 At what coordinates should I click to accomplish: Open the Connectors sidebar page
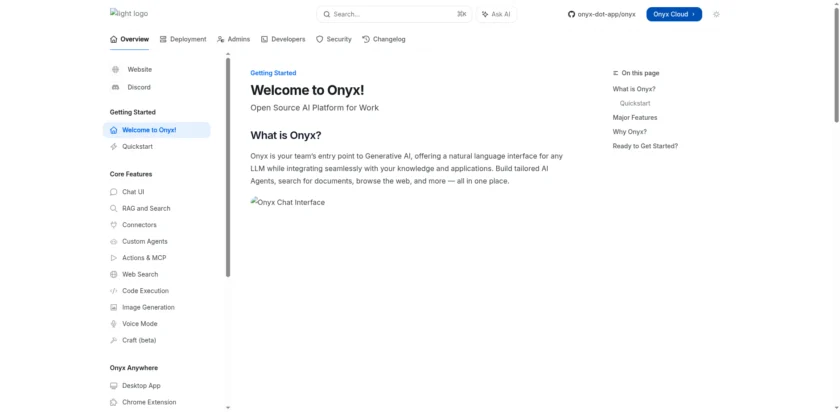pos(156,225)
